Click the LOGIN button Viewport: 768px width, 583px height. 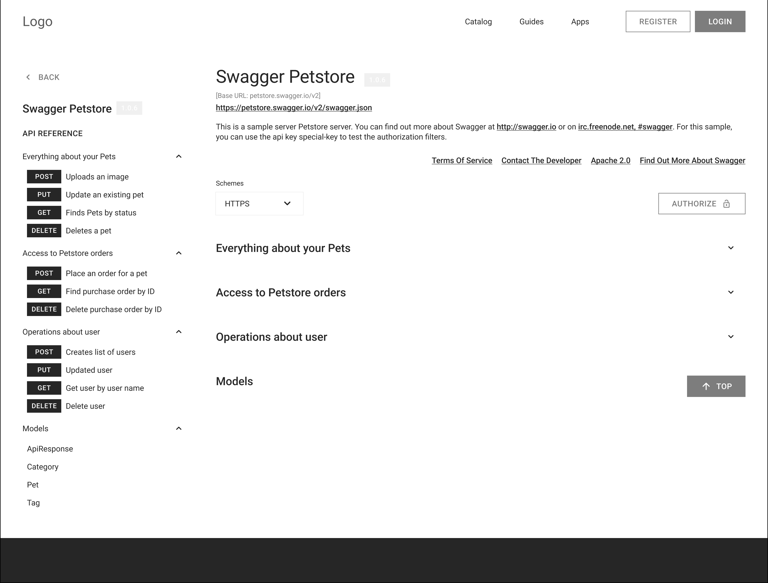(x=720, y=22)
